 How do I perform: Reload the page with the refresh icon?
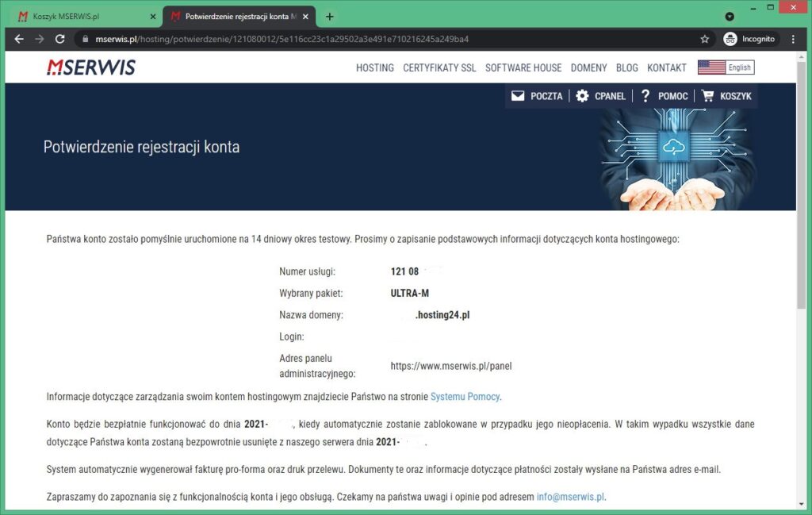click(60, 37)
